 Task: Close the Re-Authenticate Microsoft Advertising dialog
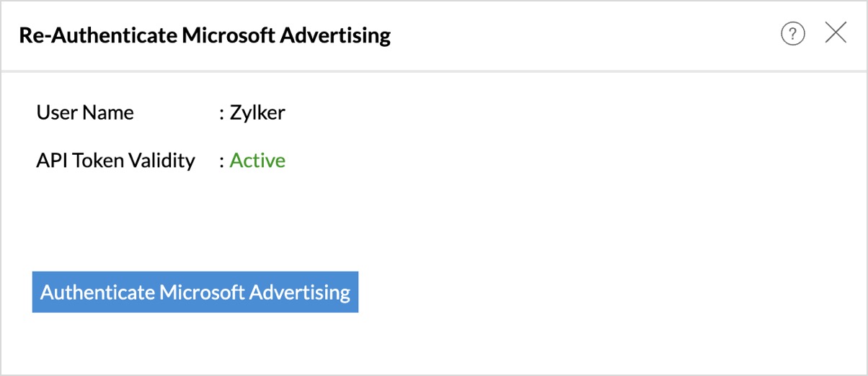[836, 33]
